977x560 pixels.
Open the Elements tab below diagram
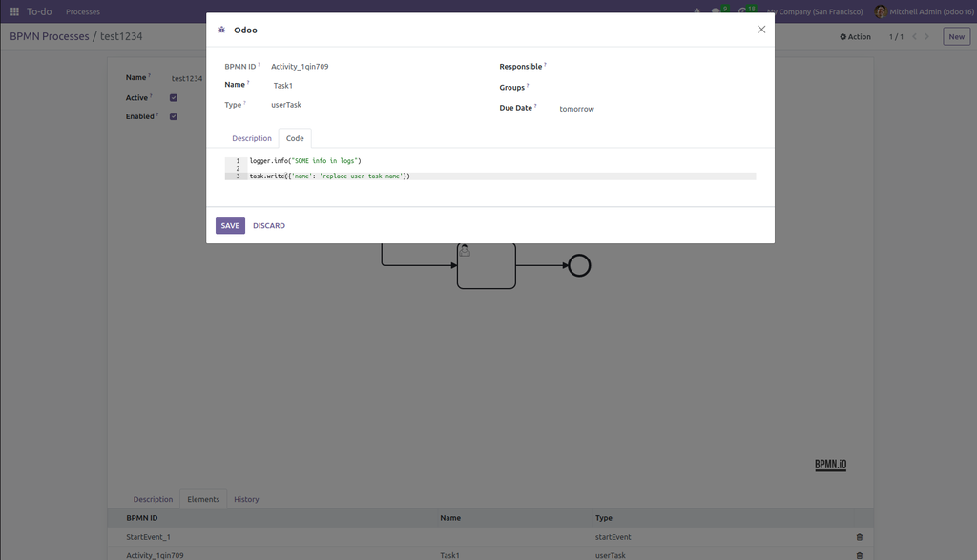point(203,499)
